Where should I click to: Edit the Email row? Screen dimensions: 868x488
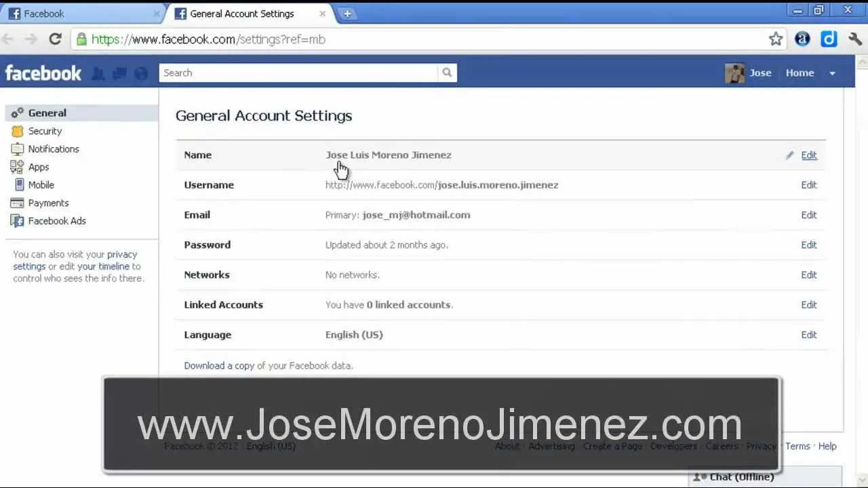pyautogui.click(x=809, y=215)
